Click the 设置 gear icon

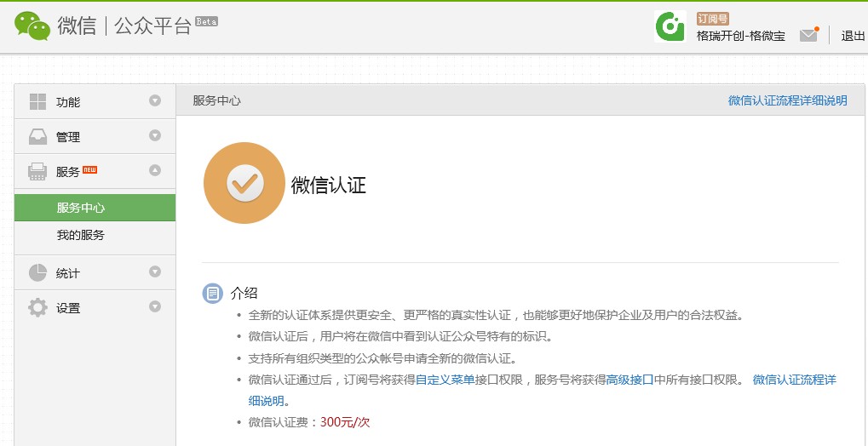point(38,308)
